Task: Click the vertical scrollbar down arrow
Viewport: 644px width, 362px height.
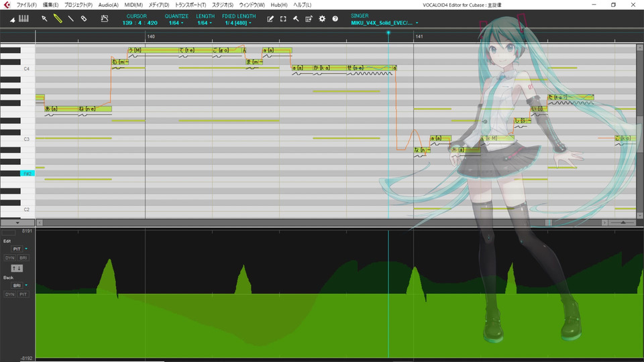Action: point(640,215)
